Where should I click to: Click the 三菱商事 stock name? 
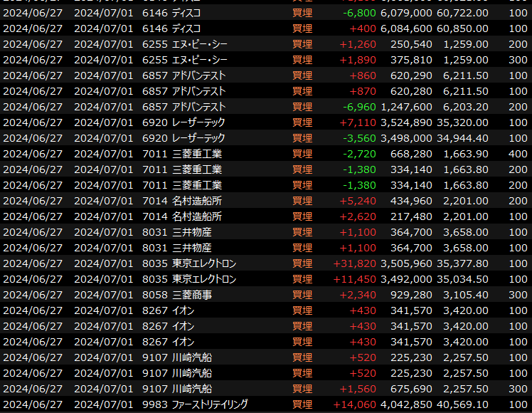[191, 295]
